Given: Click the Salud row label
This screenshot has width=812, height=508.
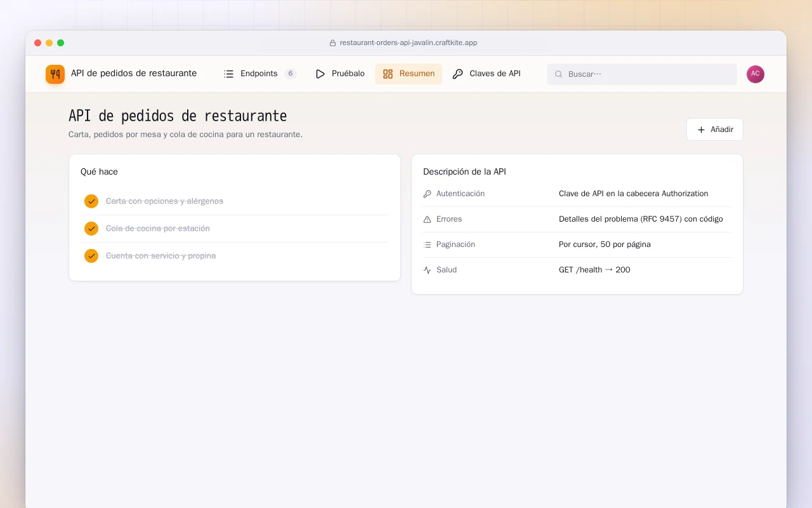Looking at the screenshot, I should [447, 270].
